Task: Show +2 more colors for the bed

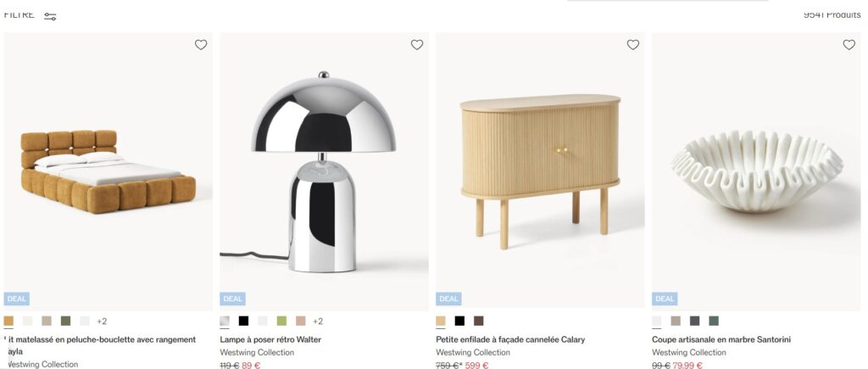Action: tap(102, 321)
